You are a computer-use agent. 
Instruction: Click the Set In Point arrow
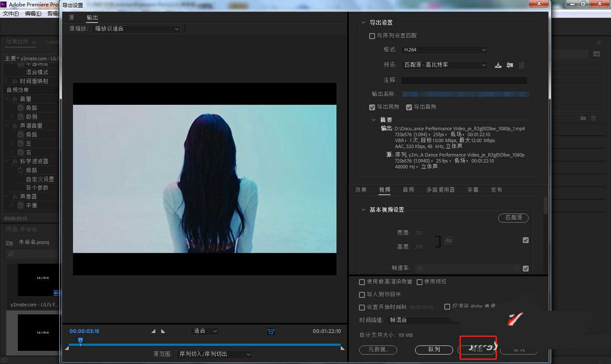[x=154, y=331]
